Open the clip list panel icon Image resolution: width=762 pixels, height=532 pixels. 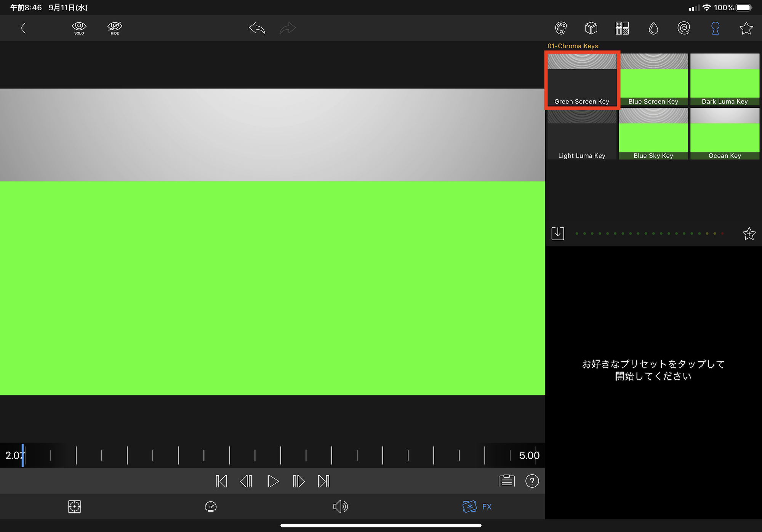(x=506, y=481)
